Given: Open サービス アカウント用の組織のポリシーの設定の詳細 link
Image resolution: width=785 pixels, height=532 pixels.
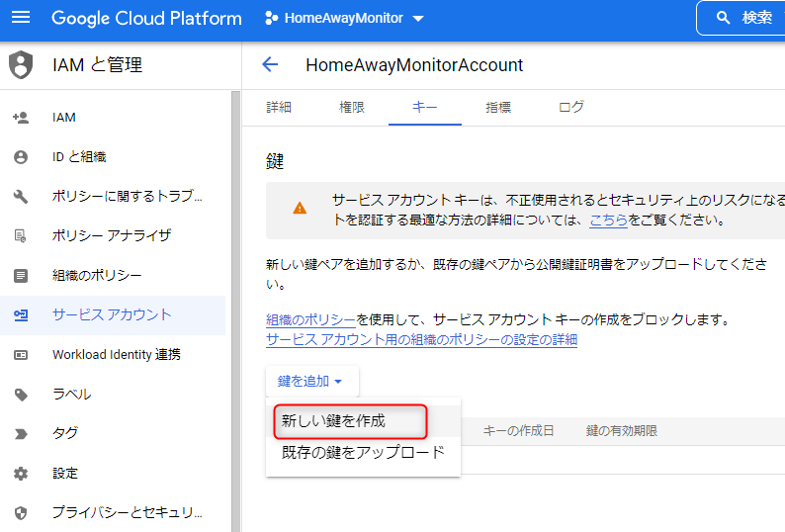Looking at the screenshot, I should pos(421,339).
